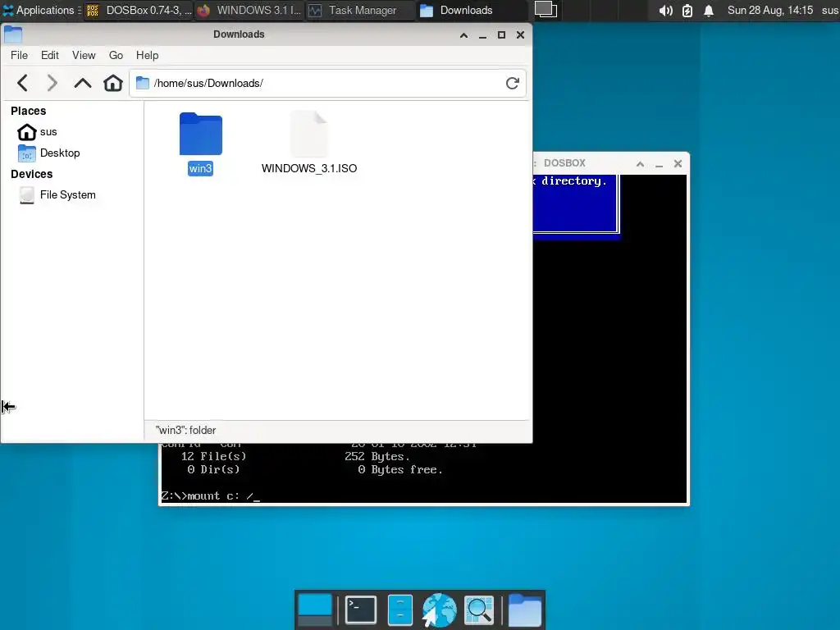Viewport: 840px width, 630px height.
Task: Select the win3 folder icon
Action: pyautogui.click(x=200, y=134)
